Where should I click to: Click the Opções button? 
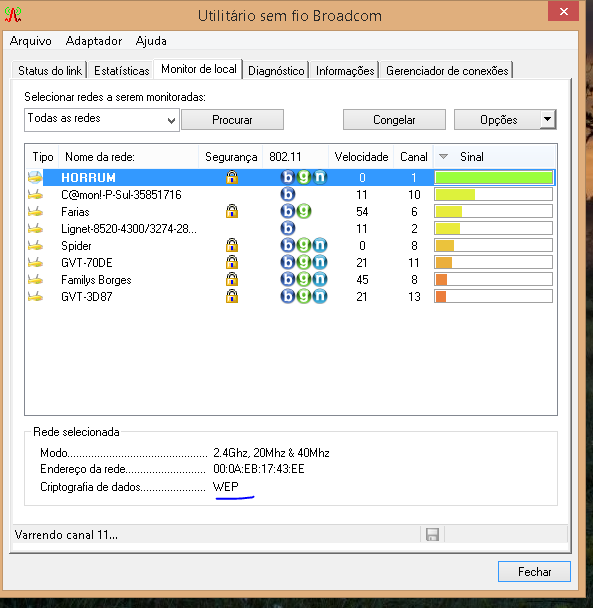(x=498, y=119)
